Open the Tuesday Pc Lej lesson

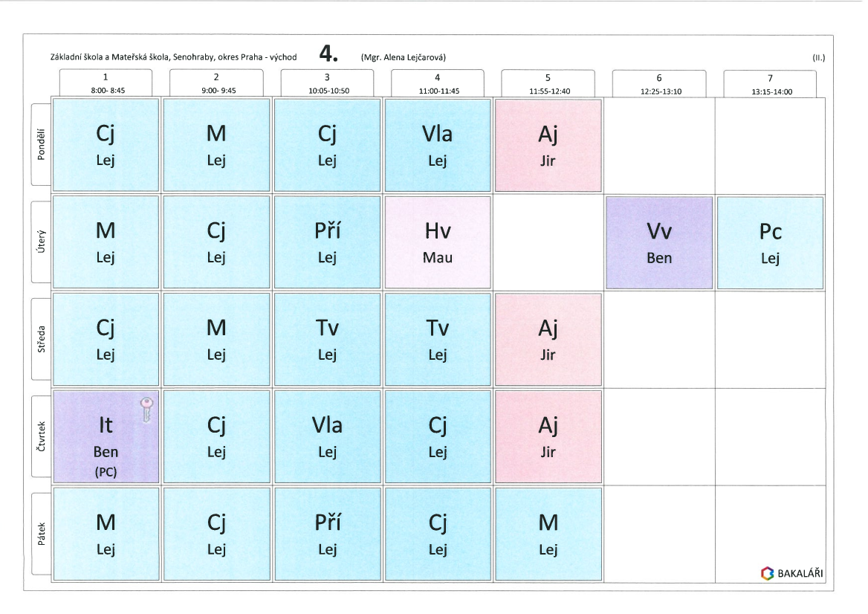770,243
